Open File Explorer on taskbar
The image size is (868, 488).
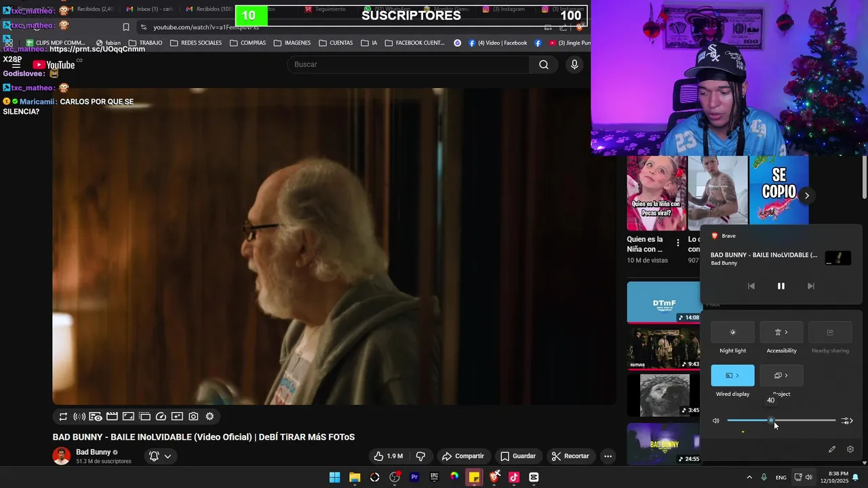[x=355, y=477]
